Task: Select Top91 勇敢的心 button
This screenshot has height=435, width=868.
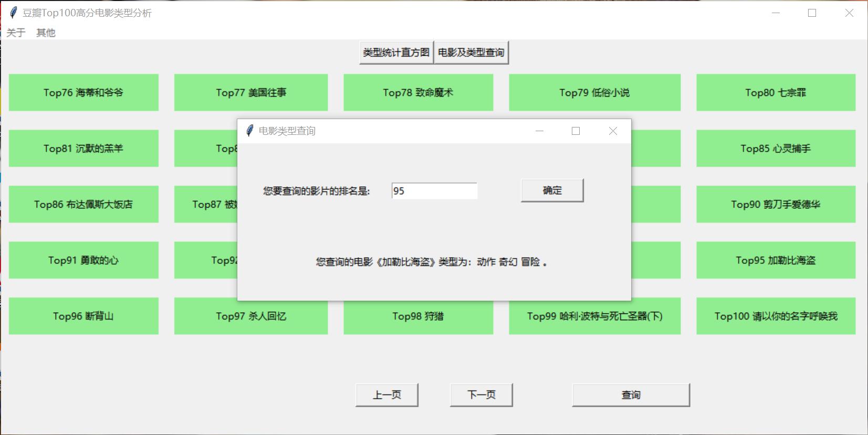Action: 83,260
